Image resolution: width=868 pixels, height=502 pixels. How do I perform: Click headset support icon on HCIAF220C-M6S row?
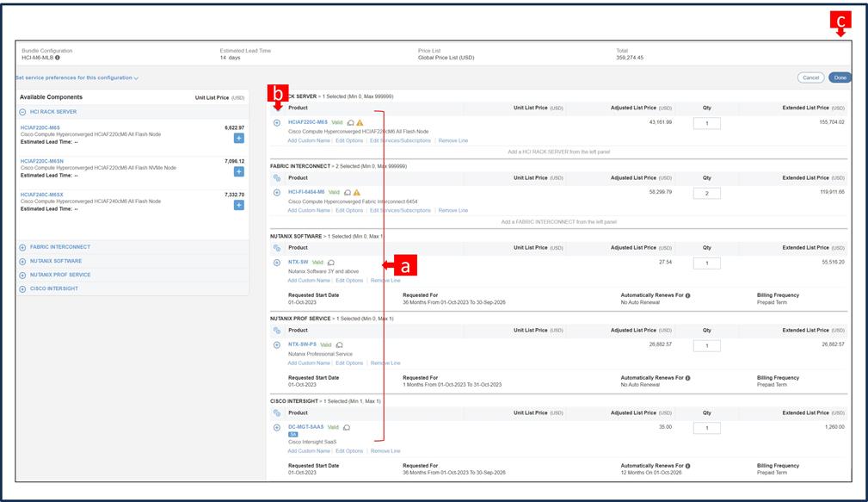350,122
